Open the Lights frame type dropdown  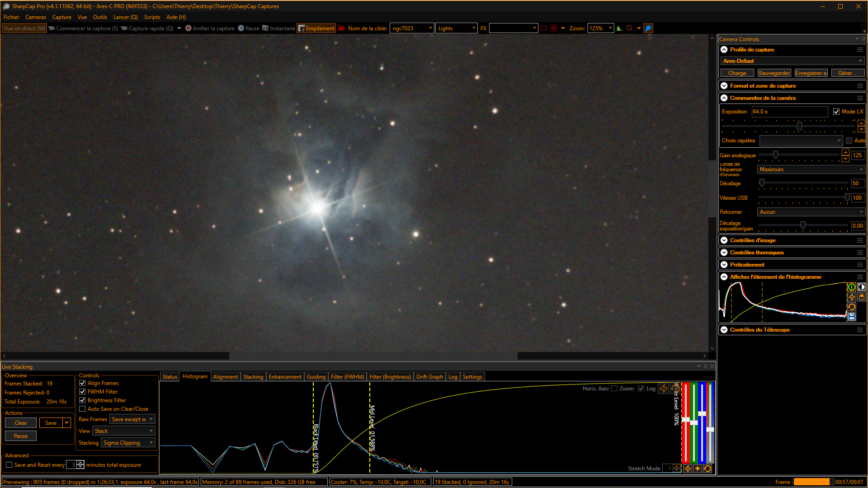[457, 28]
